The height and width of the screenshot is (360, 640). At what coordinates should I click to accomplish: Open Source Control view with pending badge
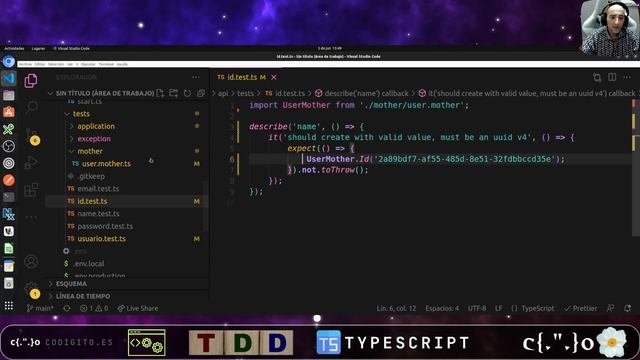pyautogui.click(x=32, y=136)
